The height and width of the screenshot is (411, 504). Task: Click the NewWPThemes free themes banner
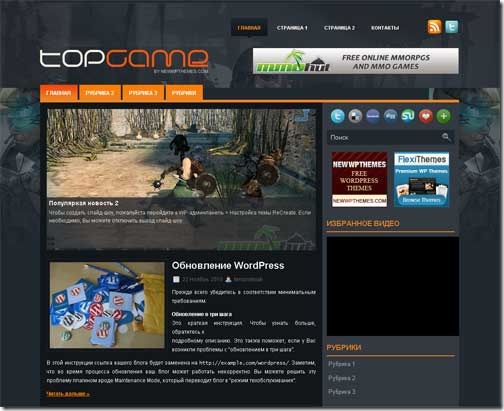pos(359,179)
